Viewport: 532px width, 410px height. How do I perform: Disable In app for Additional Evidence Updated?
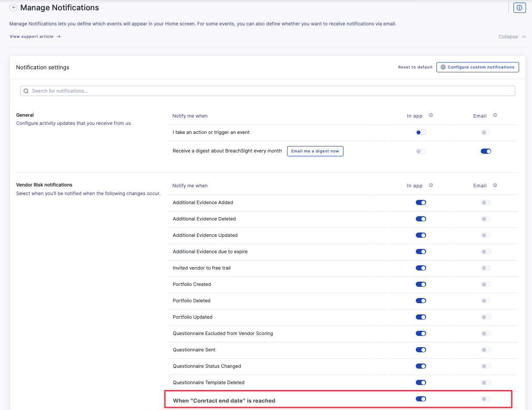(421, 235)
